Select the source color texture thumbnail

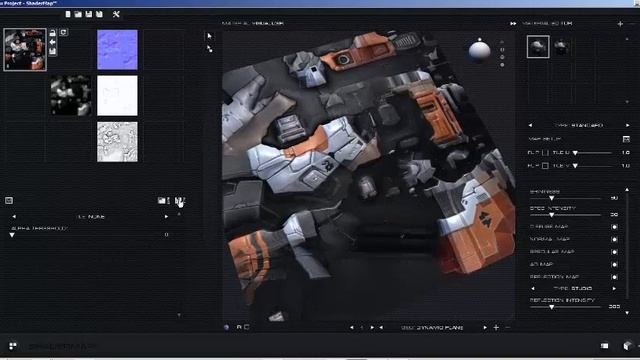click(25, 49)
